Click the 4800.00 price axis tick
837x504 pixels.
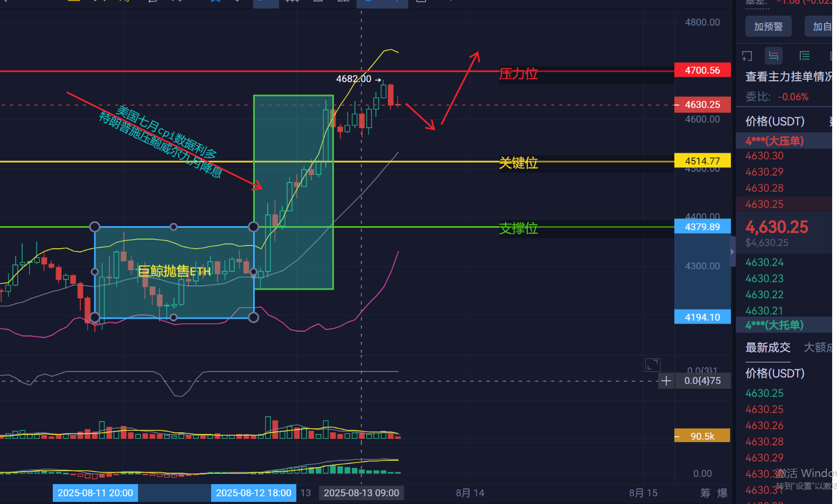(x=702, y=22)
